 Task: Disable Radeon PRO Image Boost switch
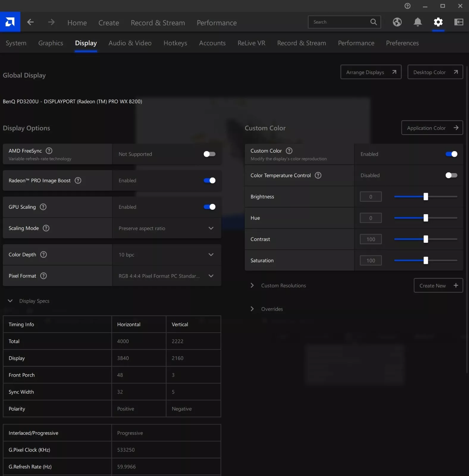click(x=209, y=181)
